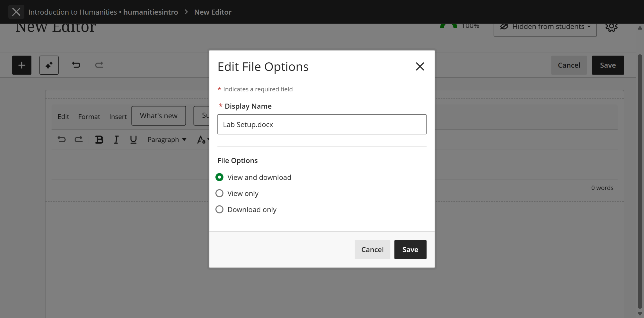644x318 pixels.
Task: Click the editor undo icon next to Bold
Action: point(62,139)
